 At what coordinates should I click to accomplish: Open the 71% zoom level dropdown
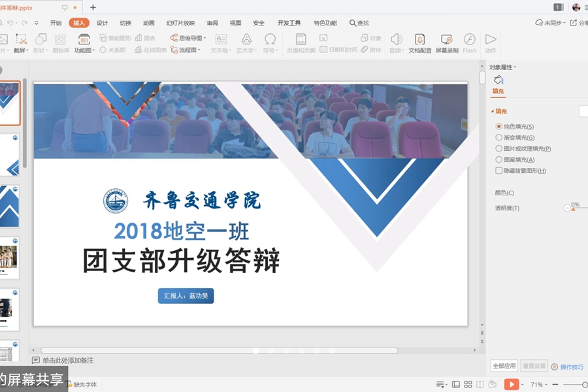click(x=546, y=385)
